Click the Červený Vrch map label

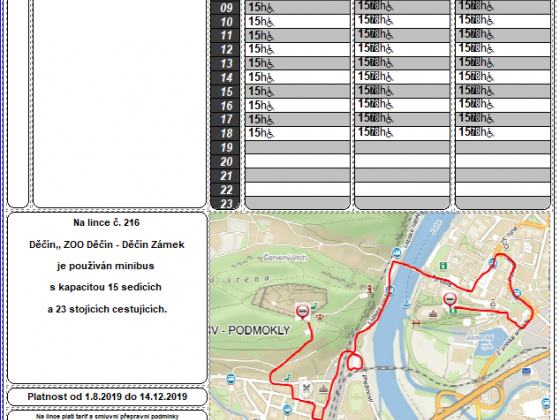[x=285, y=258]
